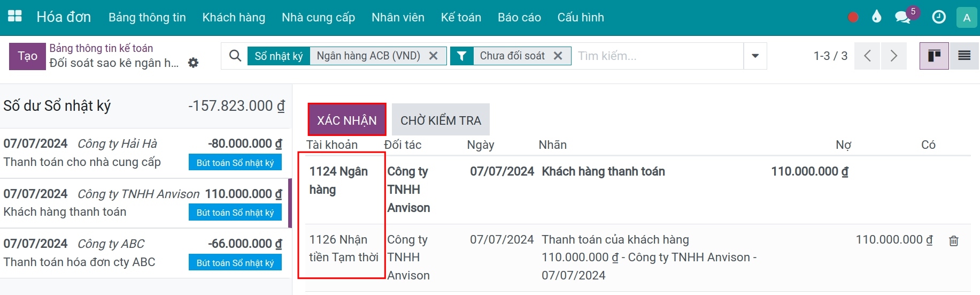980x295 pixels.
Task: Click the Tạo button
Action: point(27,56)
